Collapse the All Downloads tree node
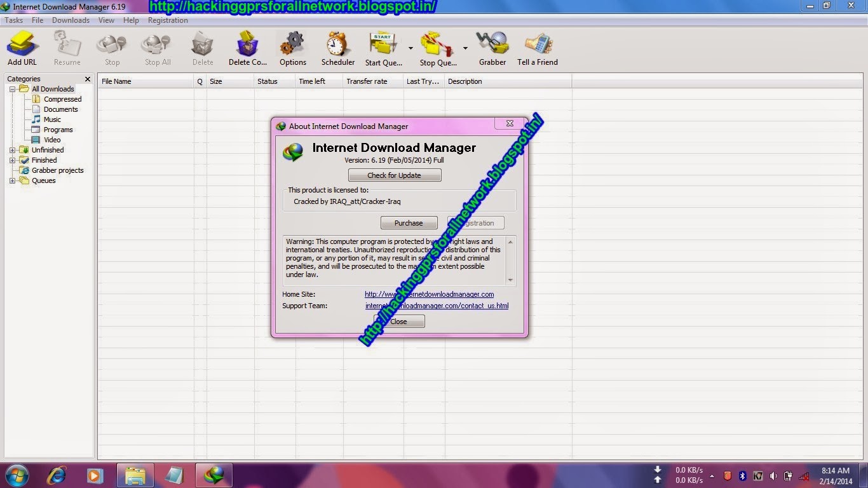This screenshot has width=868, height=488. (12, 89)
